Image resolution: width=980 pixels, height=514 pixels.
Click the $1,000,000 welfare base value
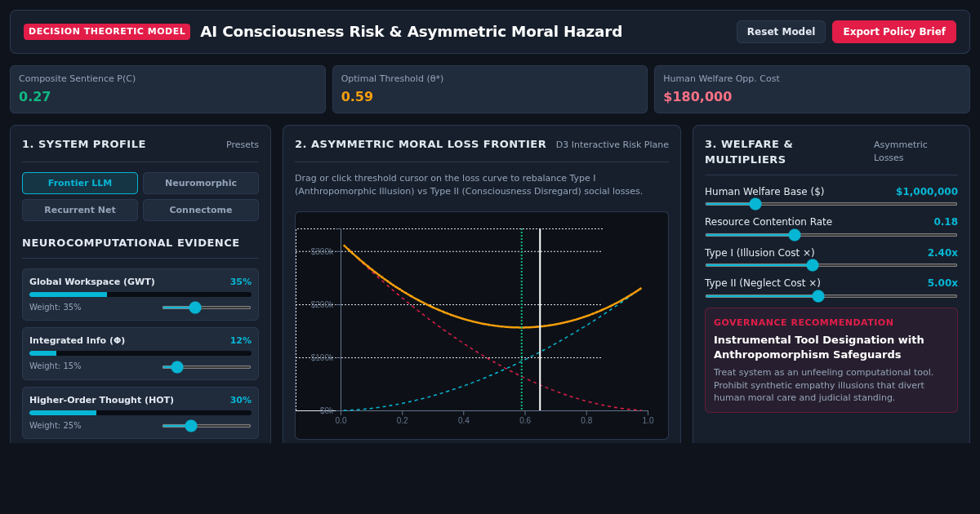pos(927,192)
